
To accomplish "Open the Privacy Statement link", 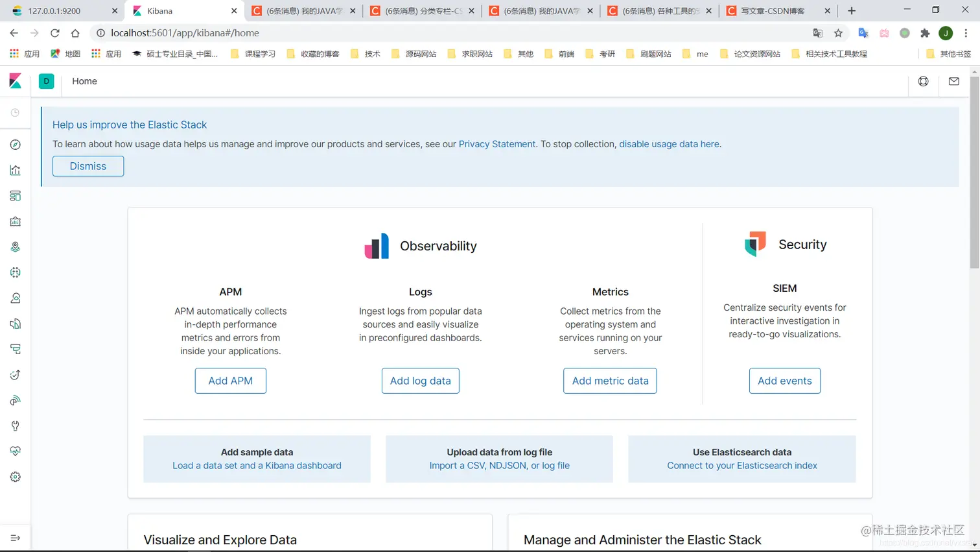I will [497, 144].
